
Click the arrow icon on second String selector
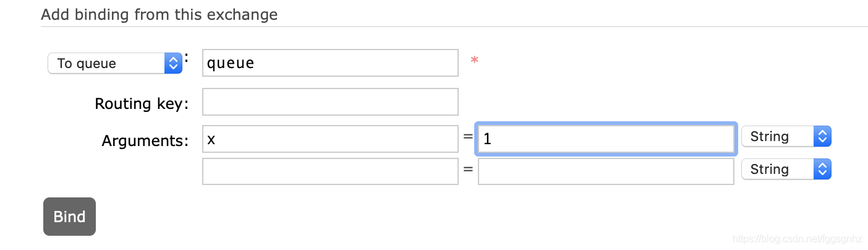coord(822,169)
